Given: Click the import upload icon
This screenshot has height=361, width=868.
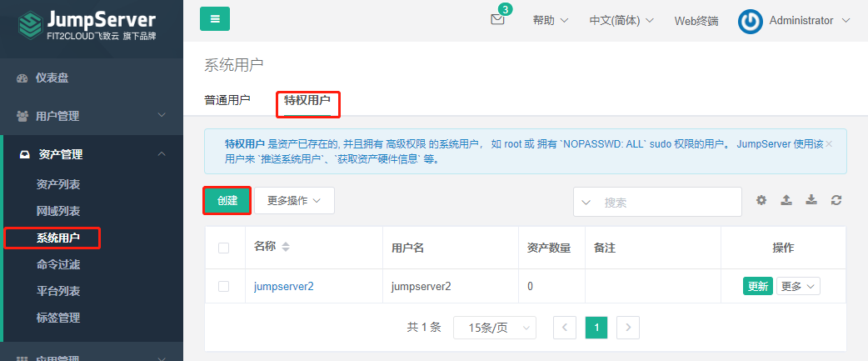Looking at the screenshot, I should [786, 200].
